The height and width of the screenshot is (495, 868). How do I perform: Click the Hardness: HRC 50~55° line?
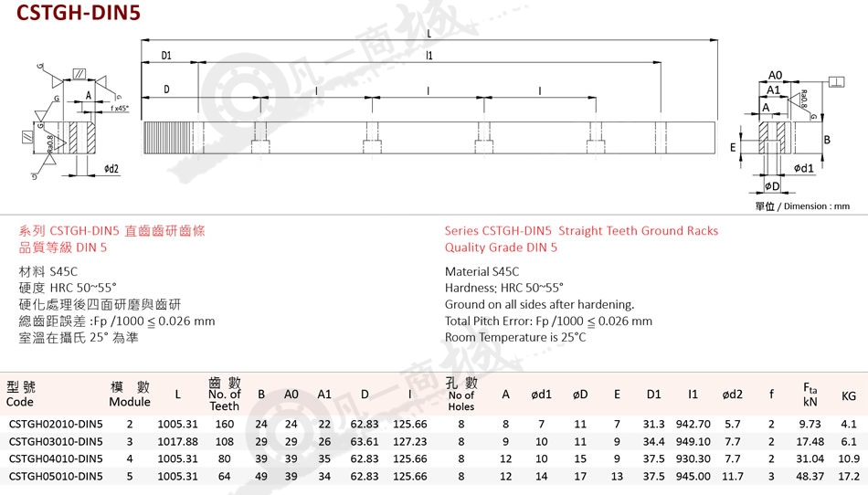pos(503,288)
